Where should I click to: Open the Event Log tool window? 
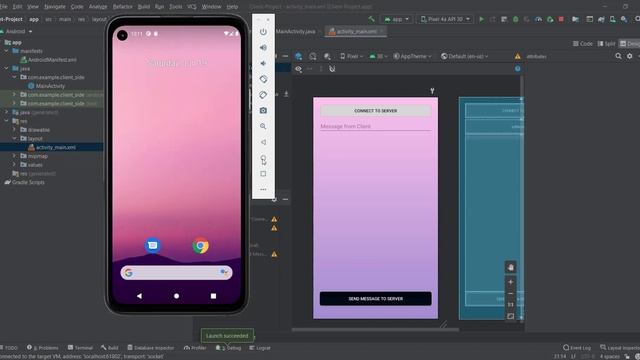(x=577, y=348)
